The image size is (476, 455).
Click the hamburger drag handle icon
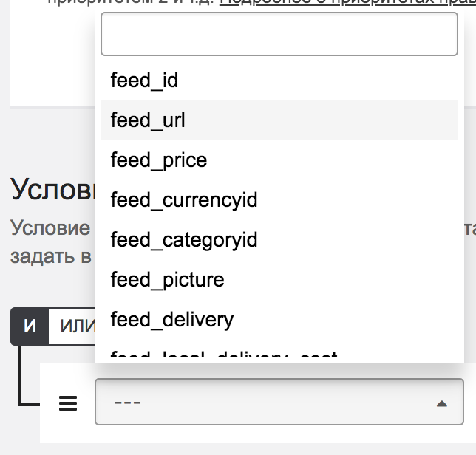68,403
